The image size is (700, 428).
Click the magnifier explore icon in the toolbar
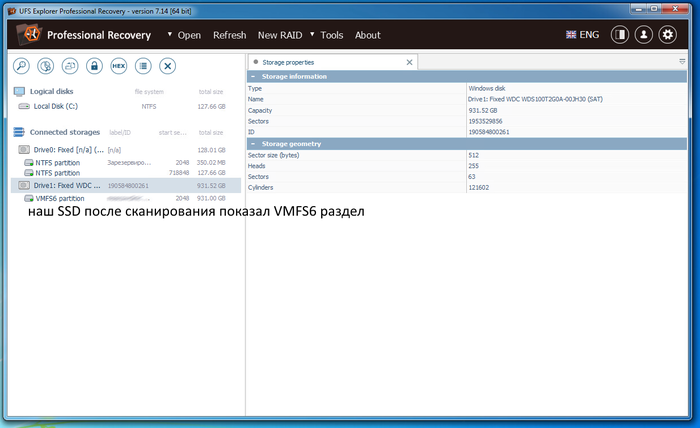tap(21, 66)
